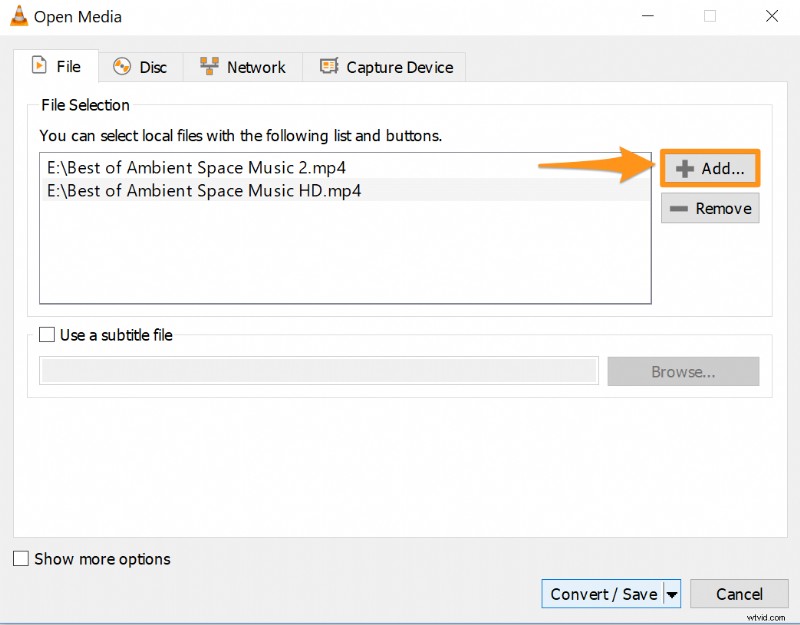This screenshot has height=625, width=800.
Task: Click the Capture Device tab's device icon
Action: [x=327, y=66]
